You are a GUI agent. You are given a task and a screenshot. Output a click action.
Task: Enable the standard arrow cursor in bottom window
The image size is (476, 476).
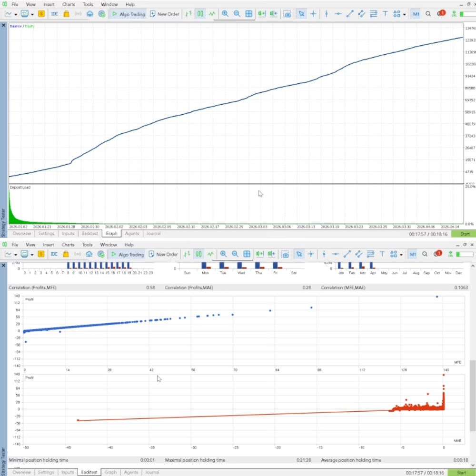[x=299, y=254]
